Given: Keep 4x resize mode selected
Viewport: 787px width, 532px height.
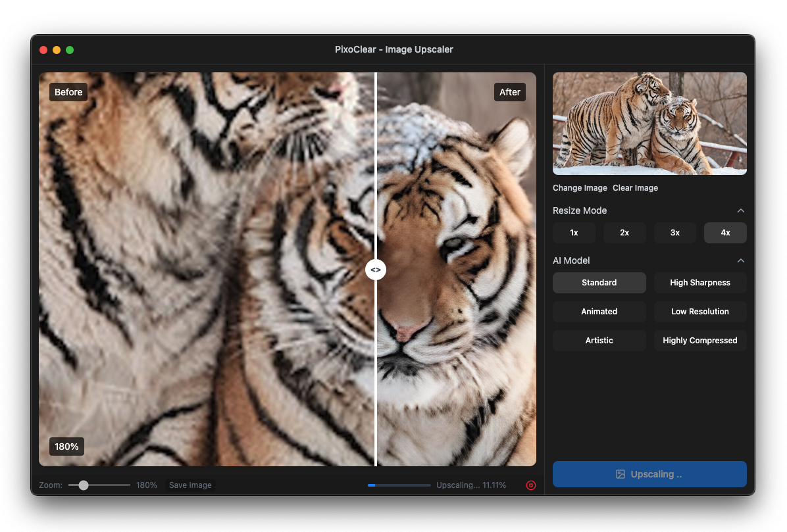Looking at the screenshot, I should pyautogui.click(x=725, y=232).
